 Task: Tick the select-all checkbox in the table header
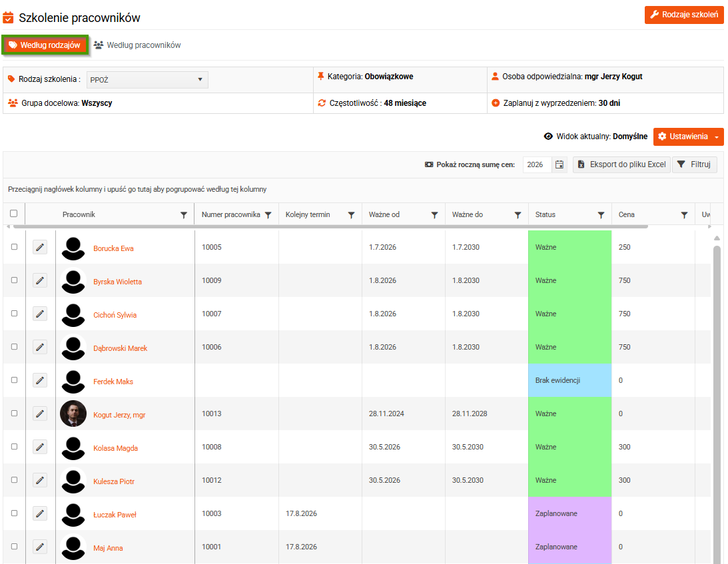click(x=14, y=214)
